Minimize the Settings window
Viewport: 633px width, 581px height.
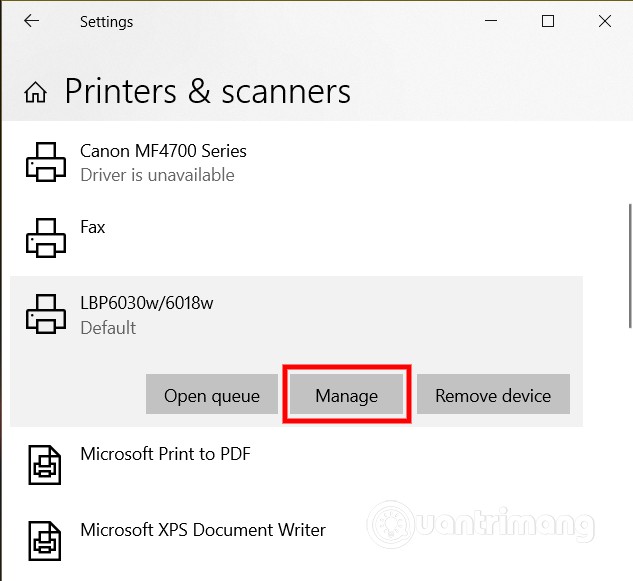(x=490, y=21)
